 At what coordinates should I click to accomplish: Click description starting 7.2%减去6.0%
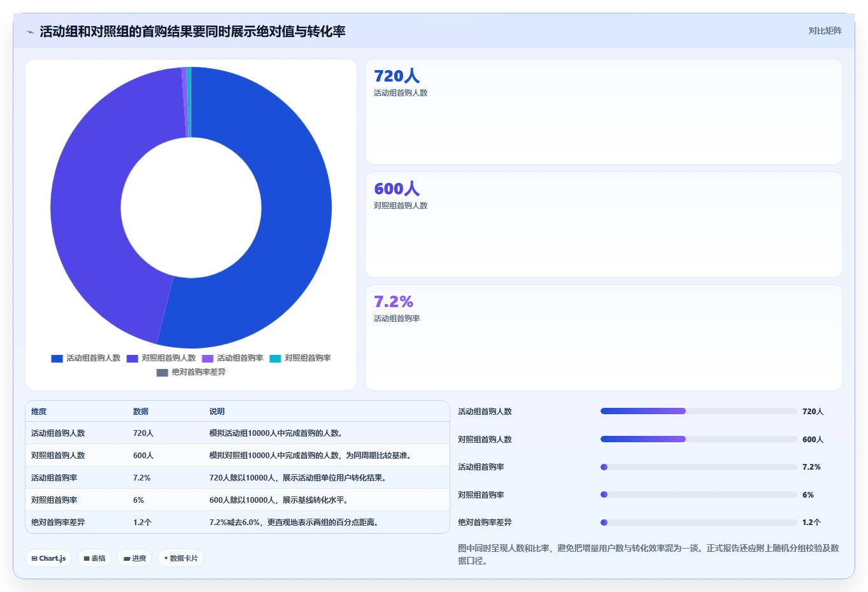point(295,523)
